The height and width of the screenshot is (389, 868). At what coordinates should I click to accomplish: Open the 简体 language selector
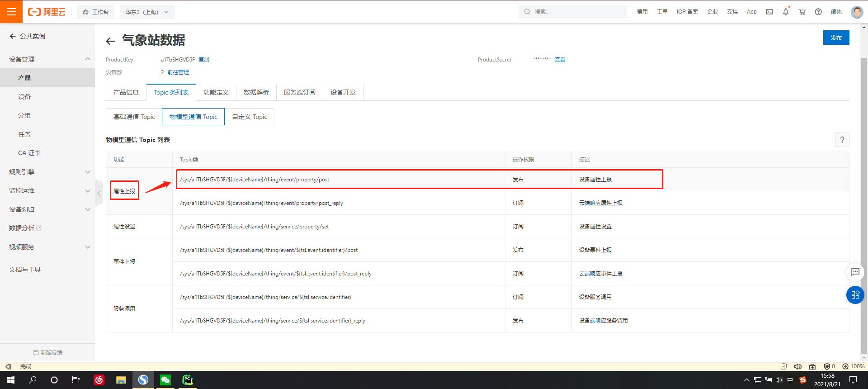click(x=836, y=12)
